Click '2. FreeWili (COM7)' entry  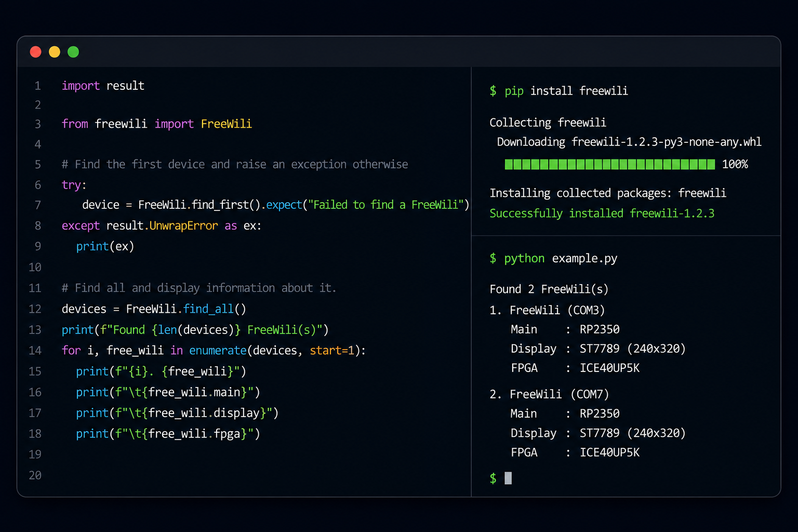pos(550,395)
